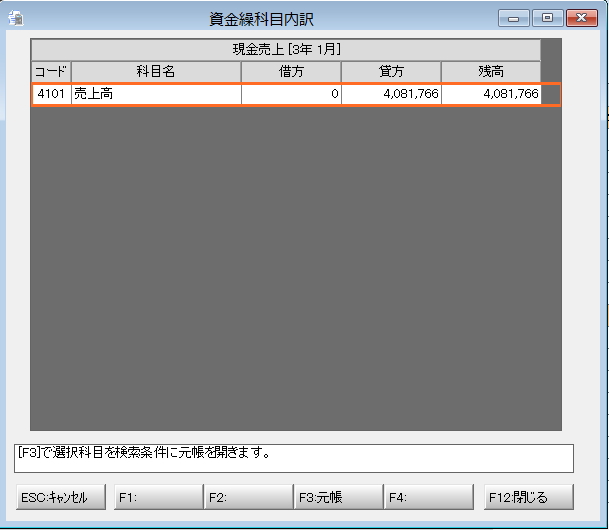Click the ESC:キャンセル button
This screenshot has height=530, width=609.
(61, 497)
